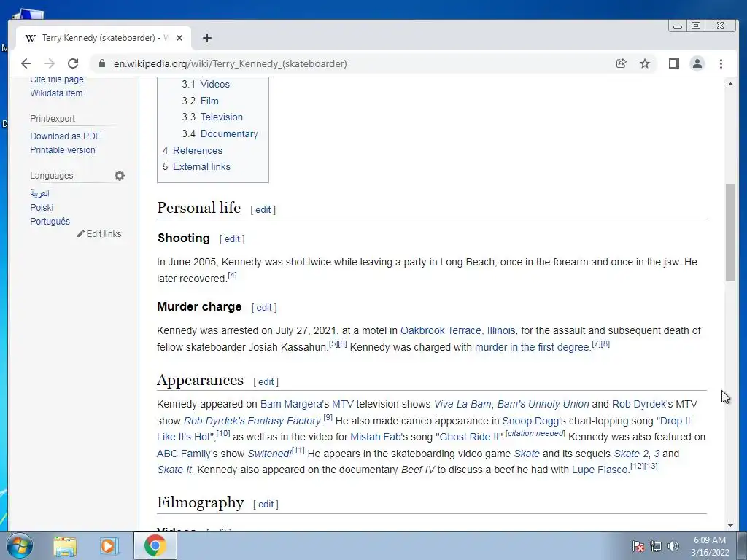Viewport: 747px width, 560px height.
Task: Jump to 3.3 Television in contents
Action: pos(212,117)
